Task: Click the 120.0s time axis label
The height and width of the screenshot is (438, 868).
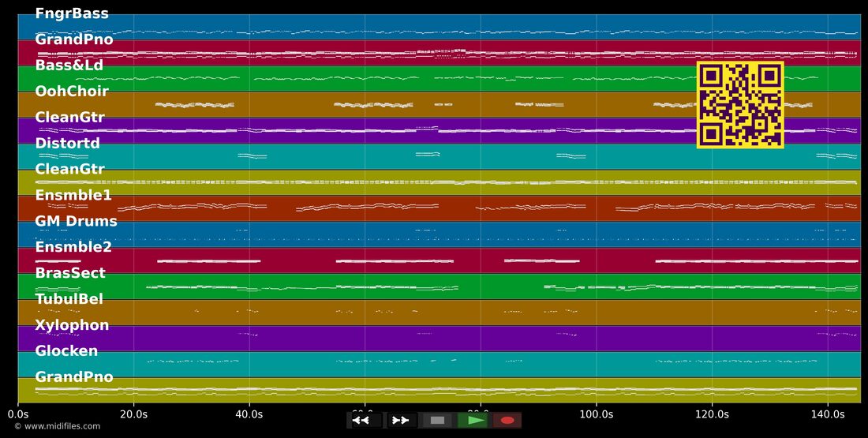Action: (x=712, y=414)
